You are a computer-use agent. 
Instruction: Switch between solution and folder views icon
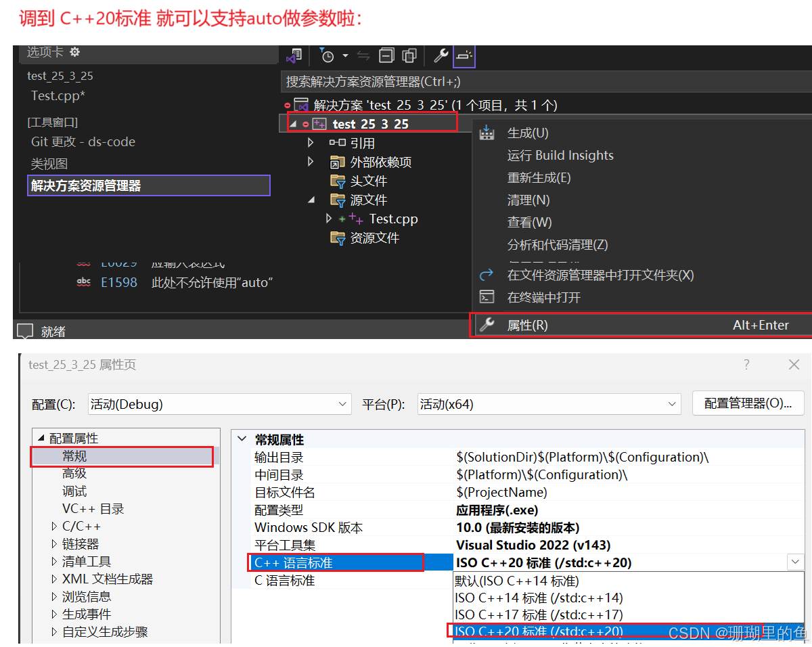[x=295, y=55]
